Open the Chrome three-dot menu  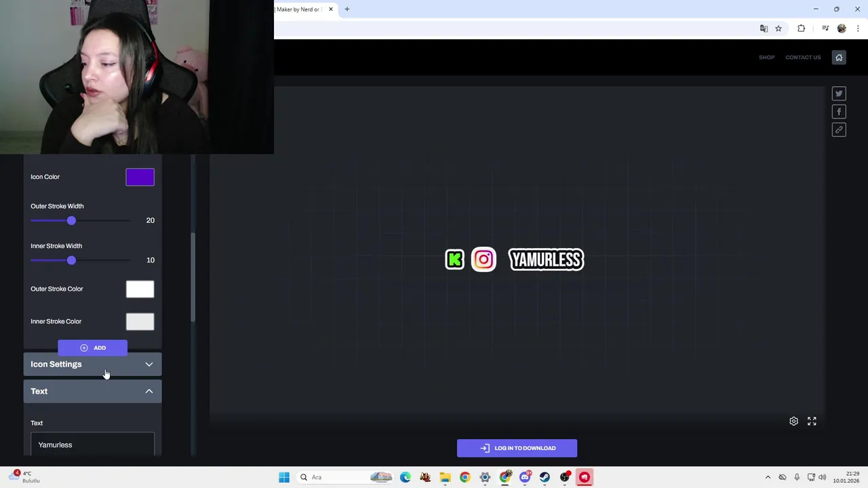pos(858,28)
